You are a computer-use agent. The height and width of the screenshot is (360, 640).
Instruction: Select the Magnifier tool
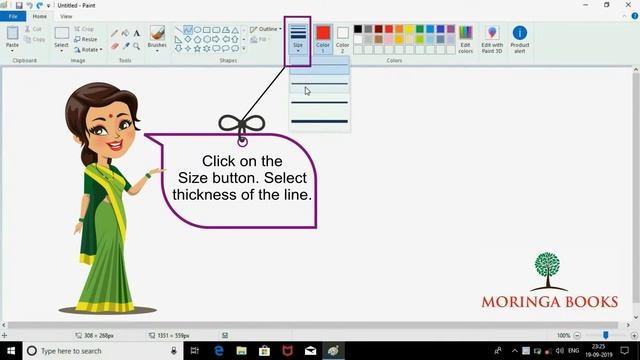click(137, 47)
